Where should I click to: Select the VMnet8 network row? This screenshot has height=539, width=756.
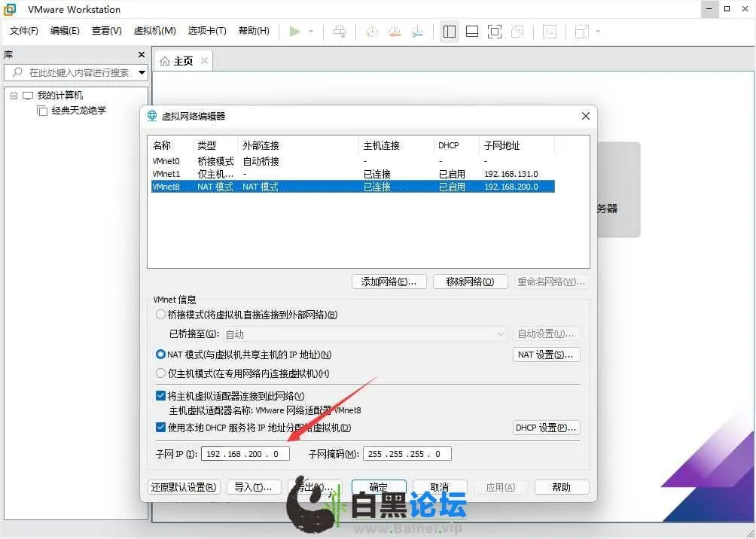[x=353, y=187]
